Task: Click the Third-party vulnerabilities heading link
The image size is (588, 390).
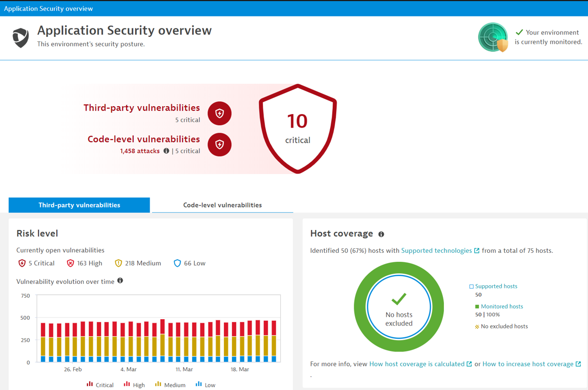Action: tap(142, 108)
